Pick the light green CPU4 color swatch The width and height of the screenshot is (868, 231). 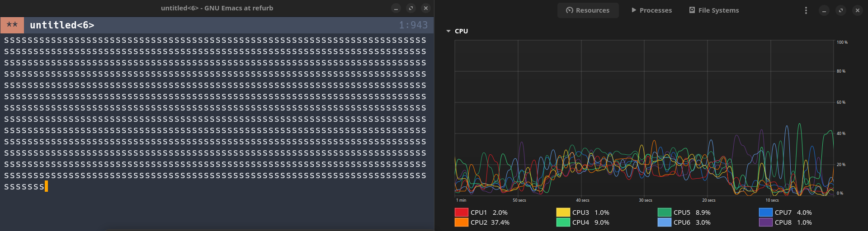click(563, 222)
